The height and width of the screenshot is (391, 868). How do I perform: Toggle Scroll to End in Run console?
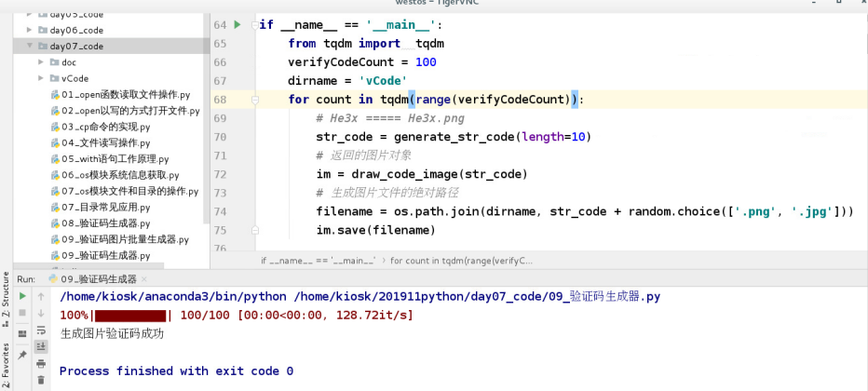(41, 346)
